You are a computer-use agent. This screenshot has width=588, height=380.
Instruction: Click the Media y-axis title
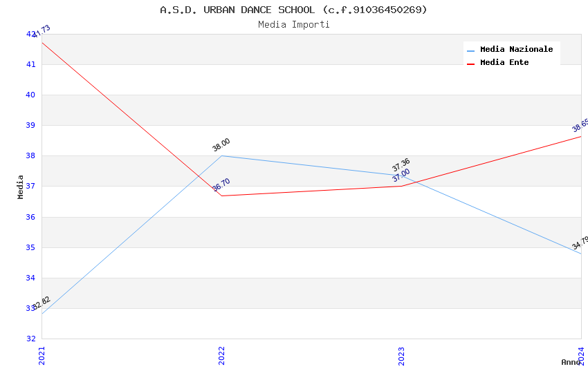pyautogui.click(x=21, y=187)
